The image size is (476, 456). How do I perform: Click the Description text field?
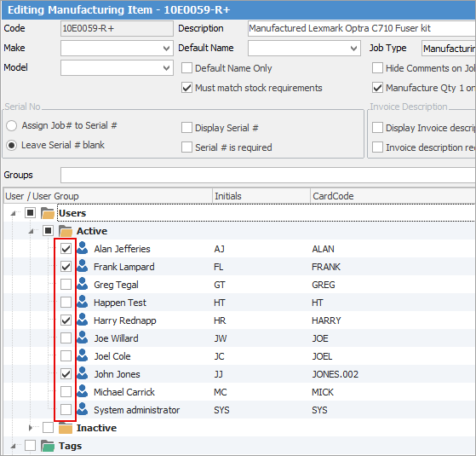pos(362,29)
